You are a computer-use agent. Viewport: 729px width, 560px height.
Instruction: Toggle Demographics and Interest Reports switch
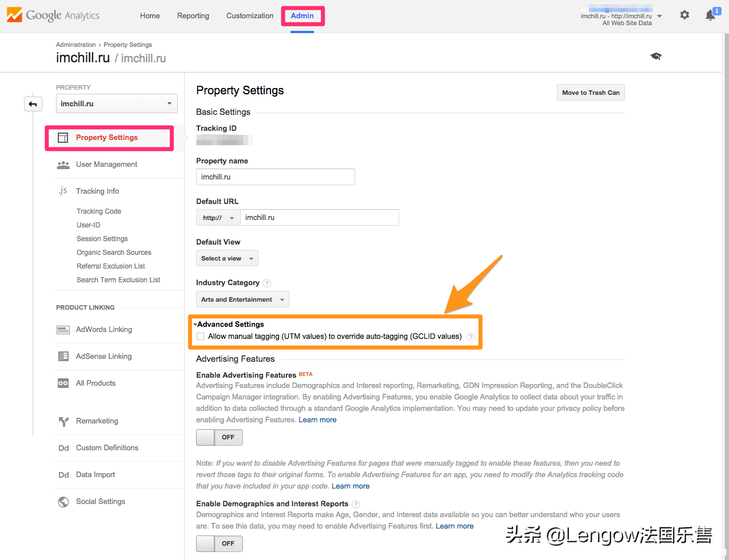220,543
